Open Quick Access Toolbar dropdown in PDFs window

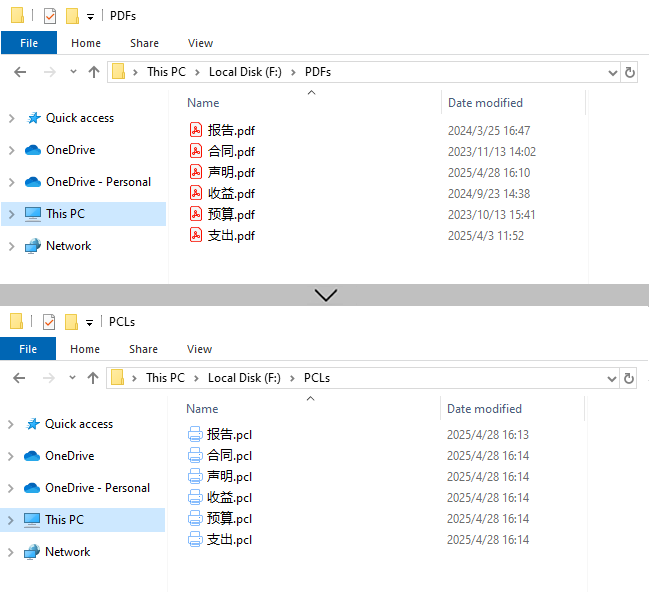pyautogui.click(x=90, y=17)
